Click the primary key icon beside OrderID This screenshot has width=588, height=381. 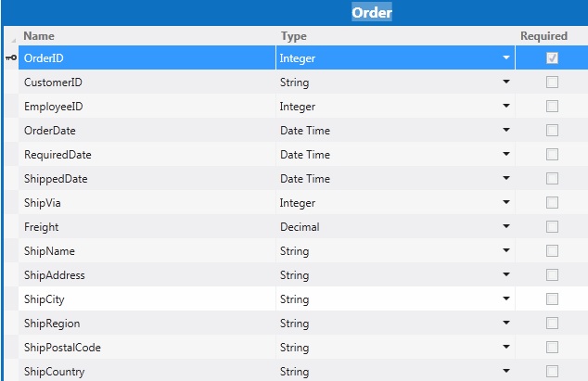tap(10, 57)
